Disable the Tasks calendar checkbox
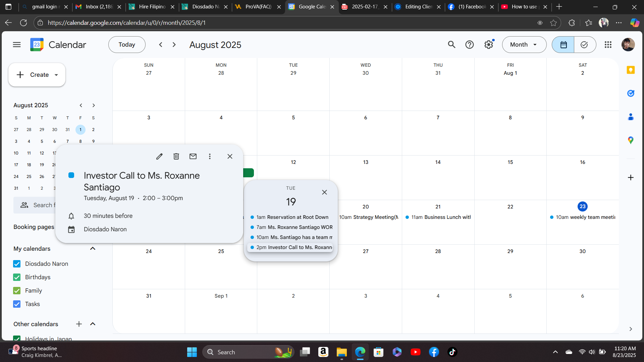Screen dimensions: 644x362 click(17, 304)
